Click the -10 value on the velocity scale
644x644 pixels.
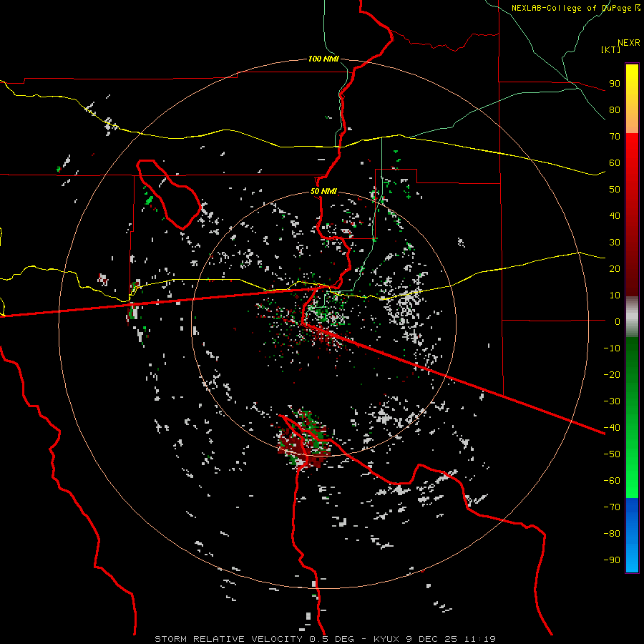[x=612, y=348]
